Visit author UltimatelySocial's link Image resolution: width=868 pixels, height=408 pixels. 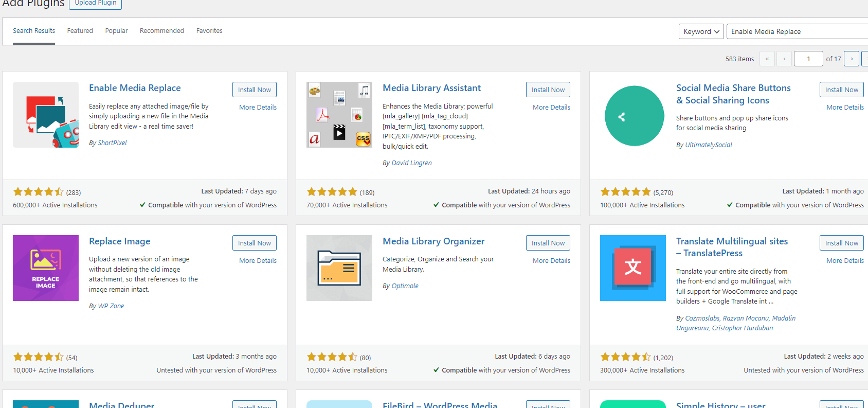709,145
